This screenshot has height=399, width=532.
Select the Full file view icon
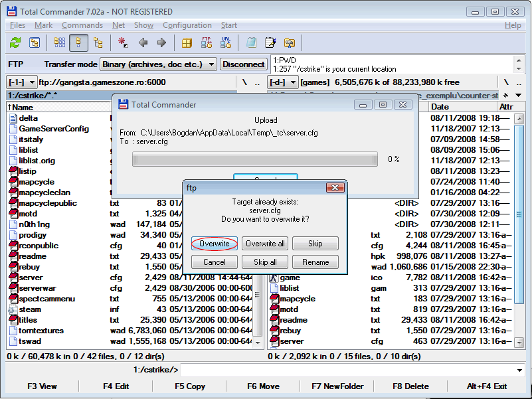79,42
